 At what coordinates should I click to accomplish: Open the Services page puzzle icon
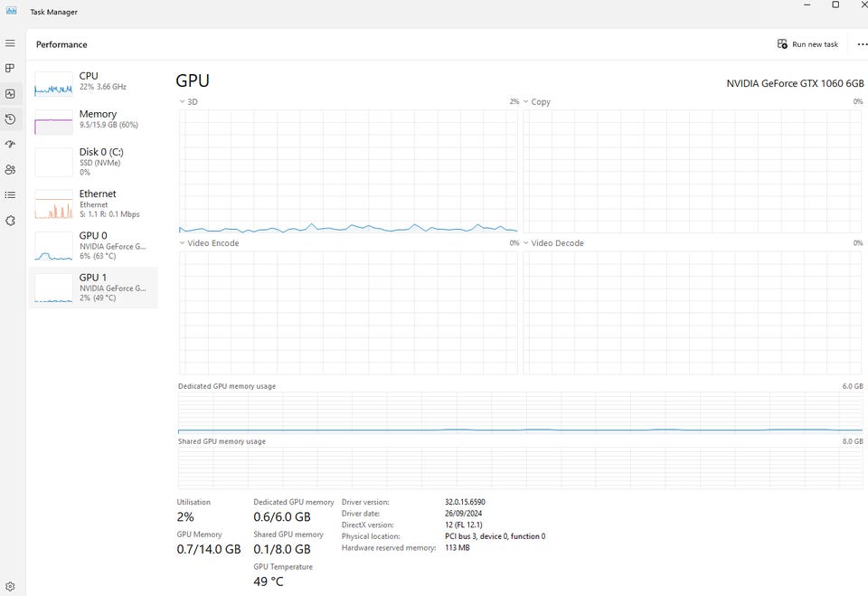pyautogui.click(x=10, y=220)
